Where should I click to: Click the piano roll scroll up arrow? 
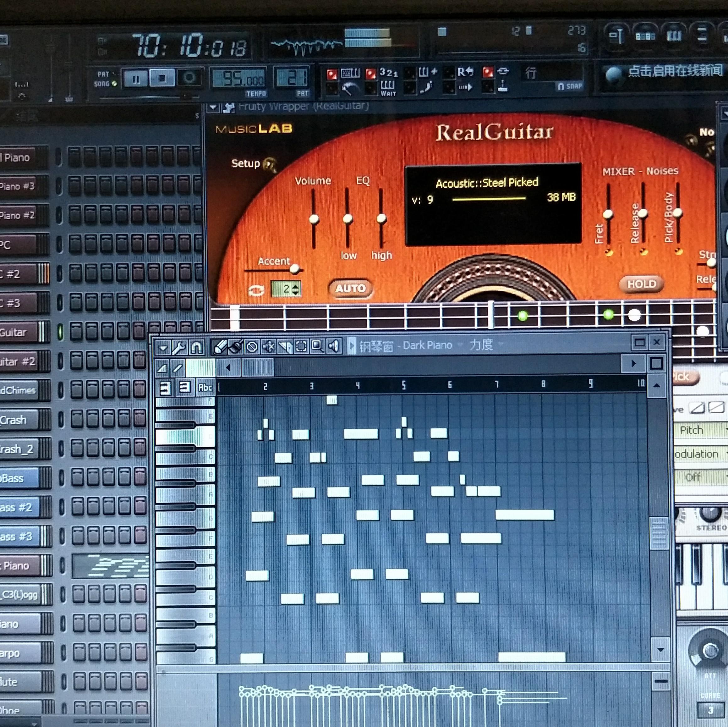(x=656, y=386)
